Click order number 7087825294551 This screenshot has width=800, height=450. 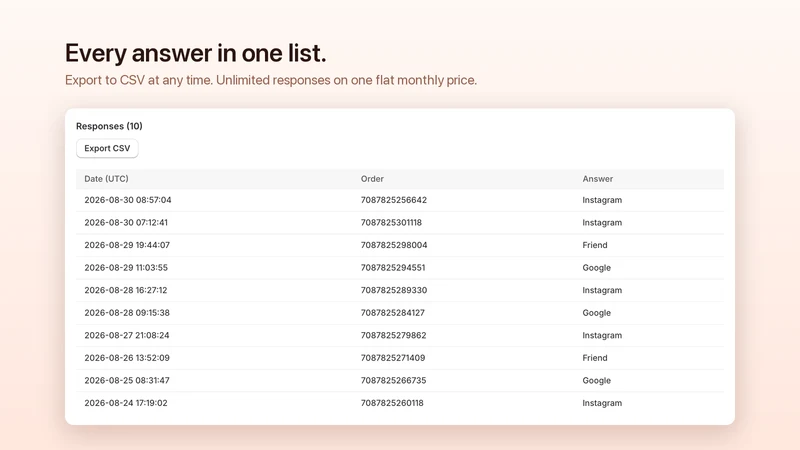[393, 267]
